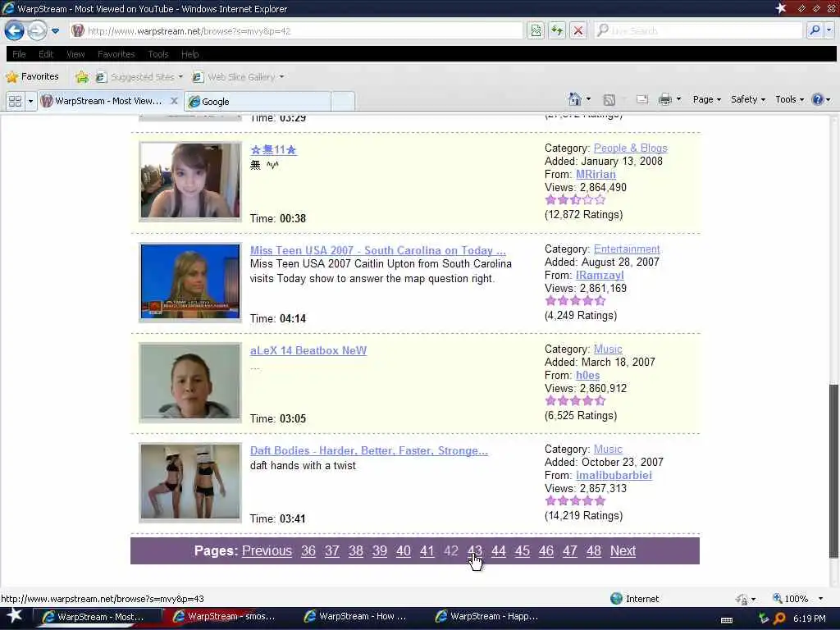Screen dimensions: 840x630
Task: Click the Daft Bodies video thumbnail
Action: (190, 482)
